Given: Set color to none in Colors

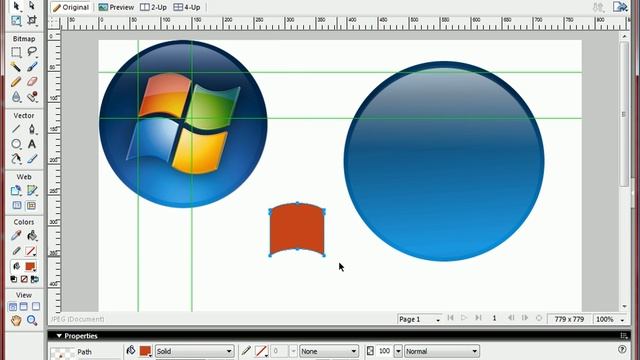Looking at the screenshot, I should pyautogui.click(x=24, y=279).
